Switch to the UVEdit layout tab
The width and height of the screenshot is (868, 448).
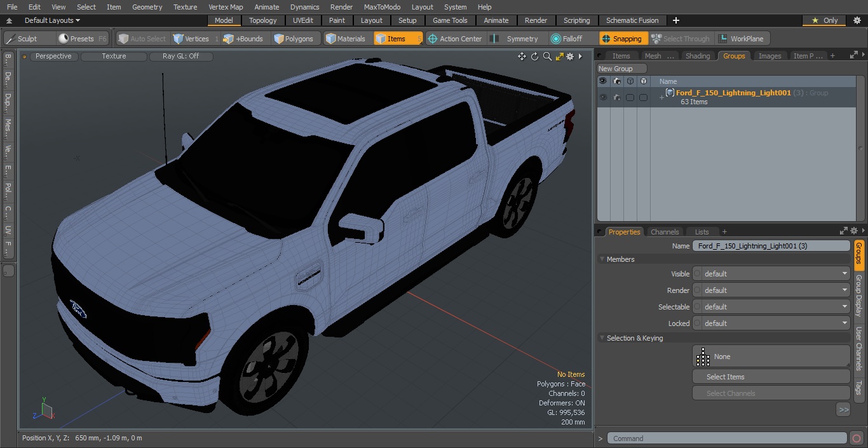303,20
